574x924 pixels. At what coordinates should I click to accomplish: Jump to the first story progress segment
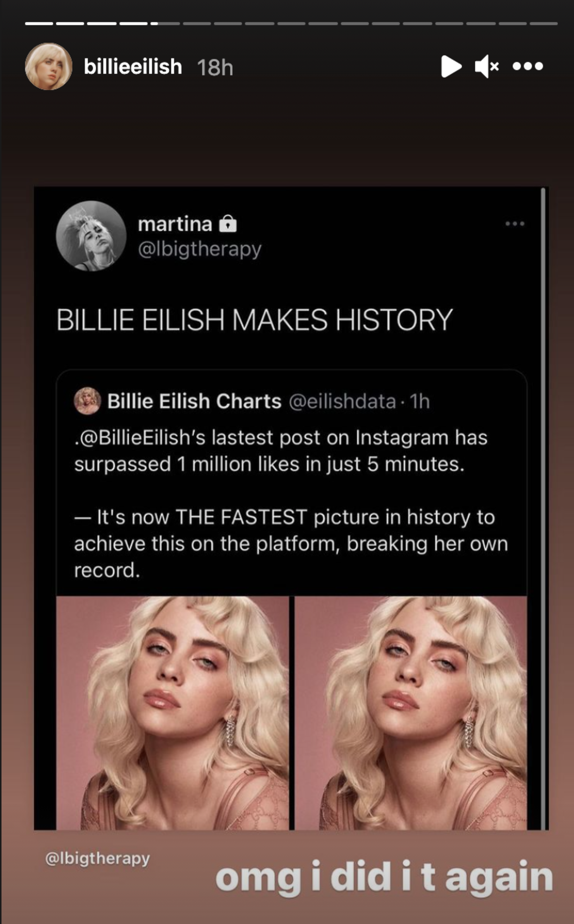pos(39,24)
